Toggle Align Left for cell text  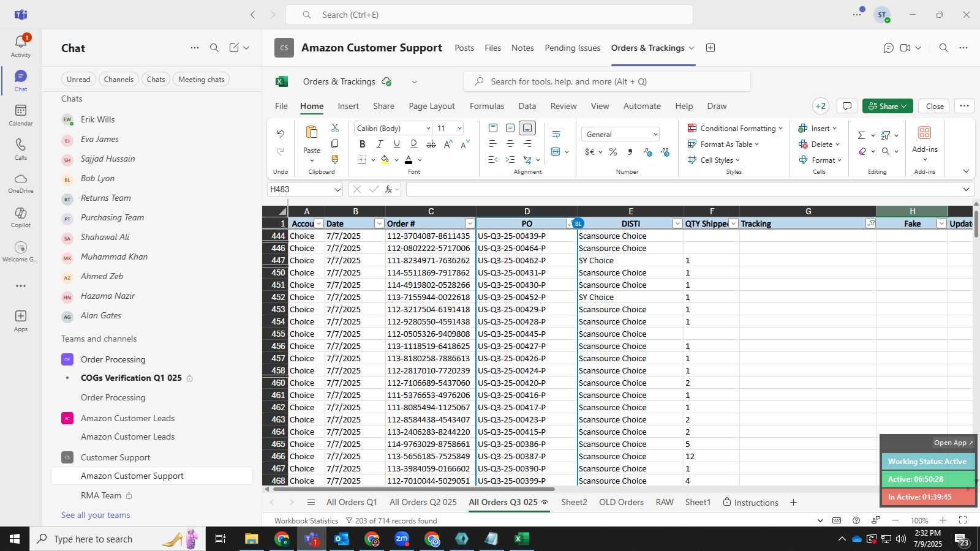click(x=493, y=144)
